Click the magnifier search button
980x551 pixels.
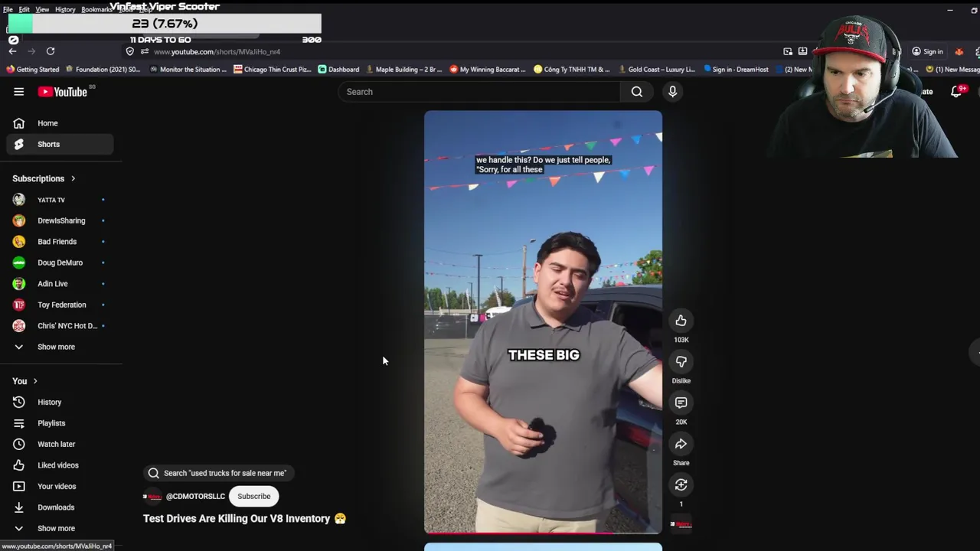(x=636, y=92)
